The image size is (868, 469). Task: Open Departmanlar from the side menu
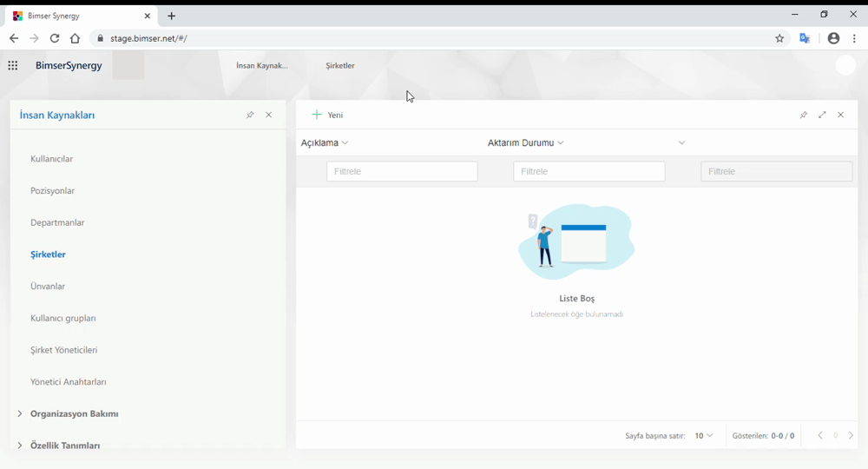tap(57, 222)
